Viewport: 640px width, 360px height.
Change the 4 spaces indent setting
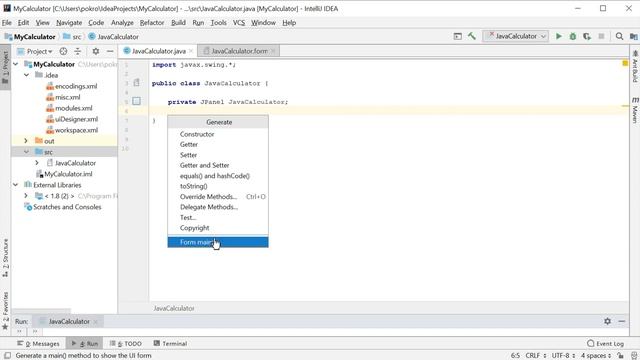pyautogui.click(x=596, y=356)
